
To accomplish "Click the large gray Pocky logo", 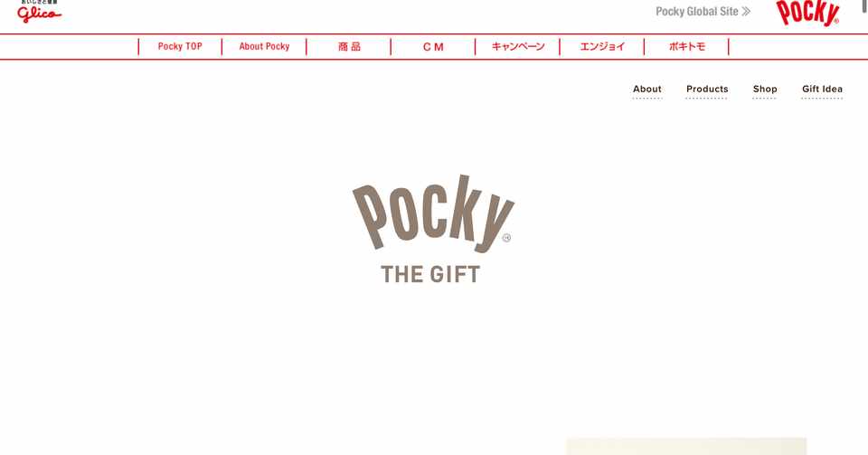I will (x=433, y=213).
